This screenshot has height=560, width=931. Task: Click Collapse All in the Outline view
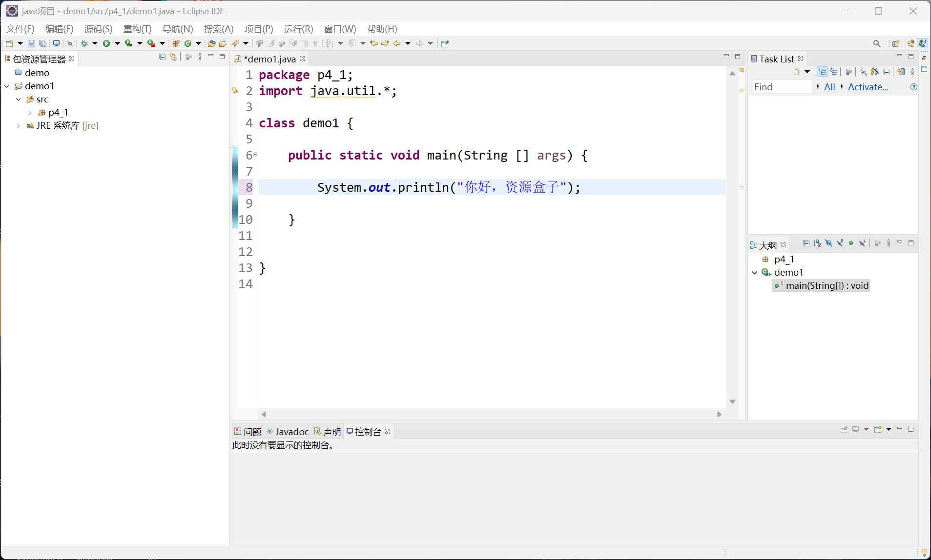tap(806, 243)
